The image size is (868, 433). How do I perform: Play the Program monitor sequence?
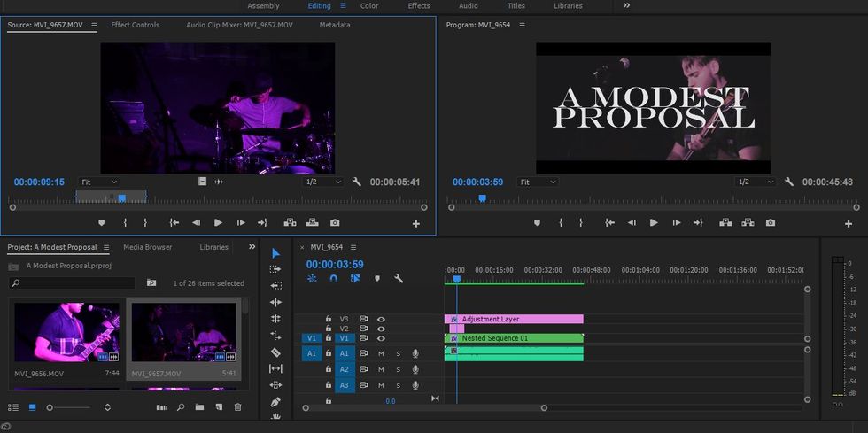pyautogui.click(x=654, y=223)
